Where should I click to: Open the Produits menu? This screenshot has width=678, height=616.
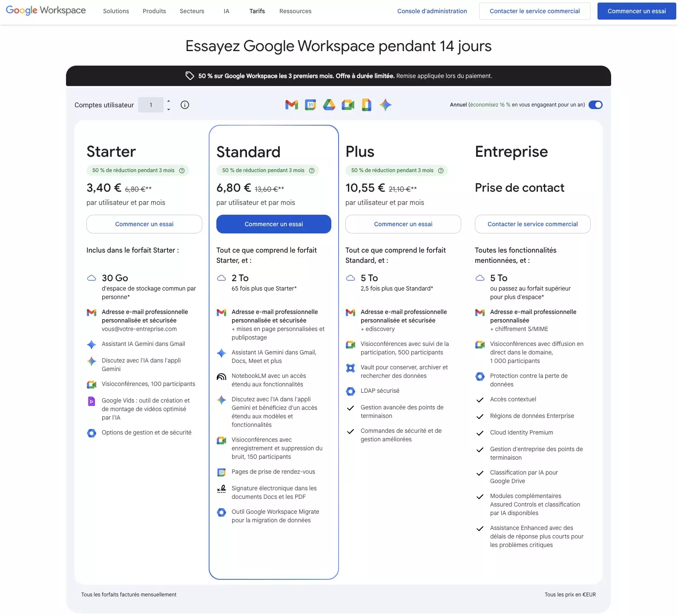coord(154,11)
